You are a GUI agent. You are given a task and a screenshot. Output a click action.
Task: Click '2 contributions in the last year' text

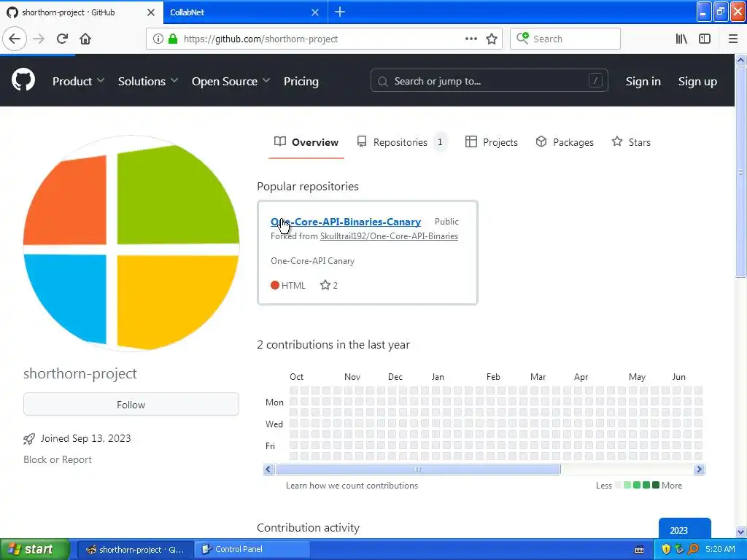click(x=333, y=344)
